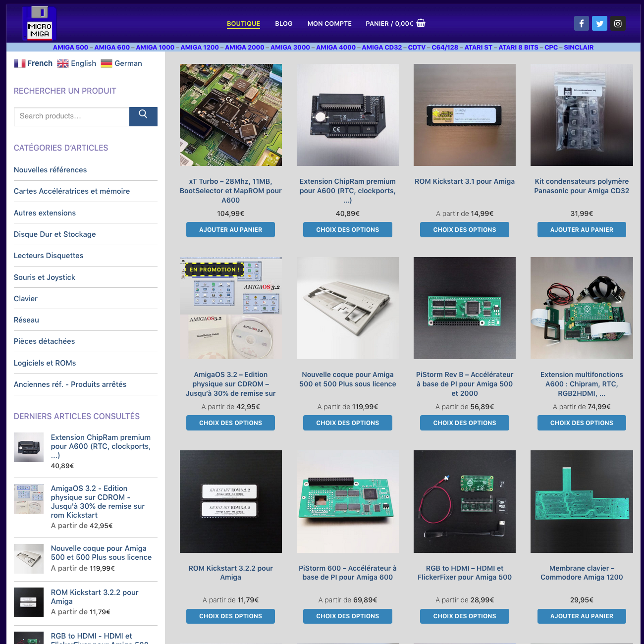Add xT Turbo A600 to cart
The image size is (644, 644).
tap(231, 230)
